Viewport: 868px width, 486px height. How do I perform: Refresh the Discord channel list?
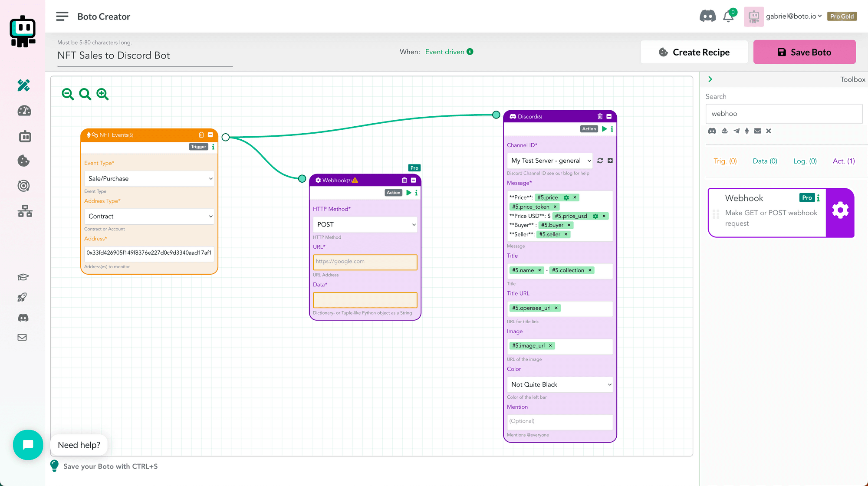pos(600,161)
